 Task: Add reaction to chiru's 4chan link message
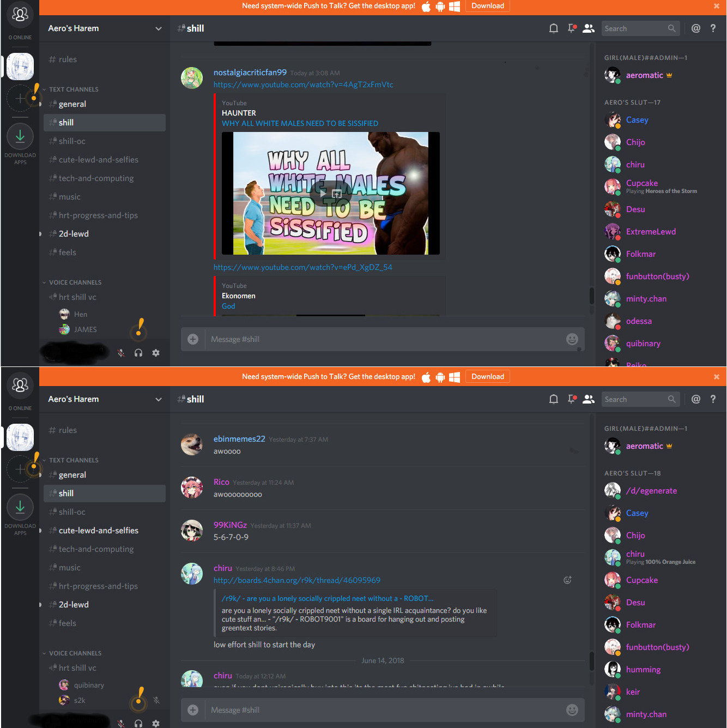(x=567, y=580)
